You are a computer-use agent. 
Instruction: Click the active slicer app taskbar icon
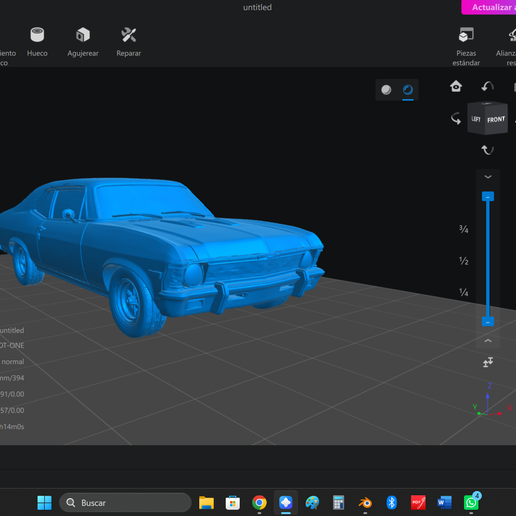click(x=286, y=503)
